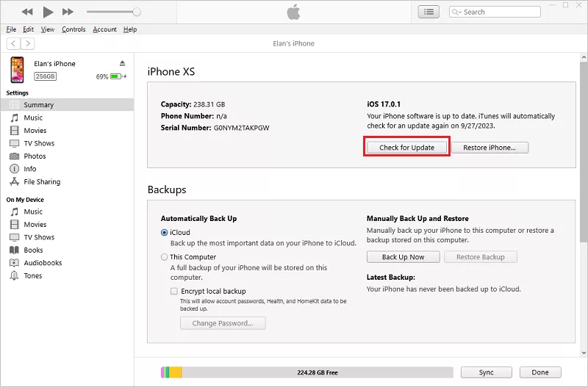Select Audiobooks label in sidebar
Screen dimensions: 588x387
43,263
